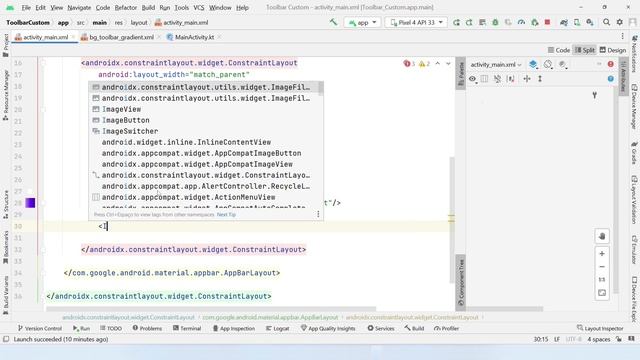
Task: Click the Run app icon in toolbar
Action: click(456, 22)
